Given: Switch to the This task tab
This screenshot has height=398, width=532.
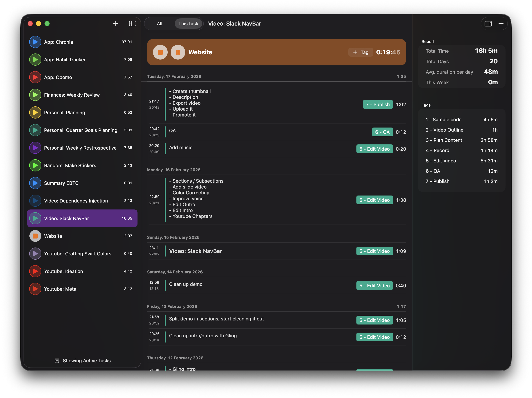Looking at the screenshot, I should tap(188, 24).
